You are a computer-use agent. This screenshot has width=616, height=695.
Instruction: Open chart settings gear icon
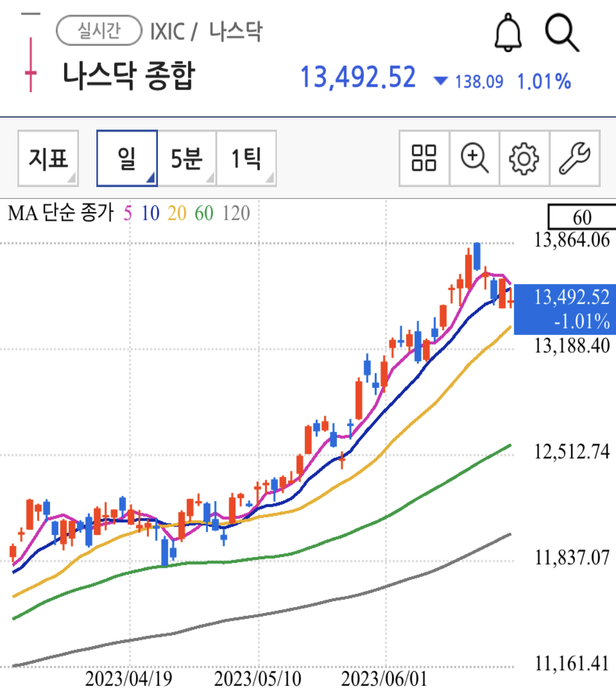(x=524, y=158)
